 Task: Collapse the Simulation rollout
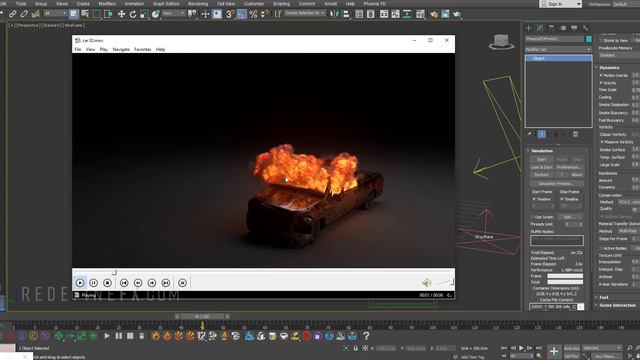(542, 151)
